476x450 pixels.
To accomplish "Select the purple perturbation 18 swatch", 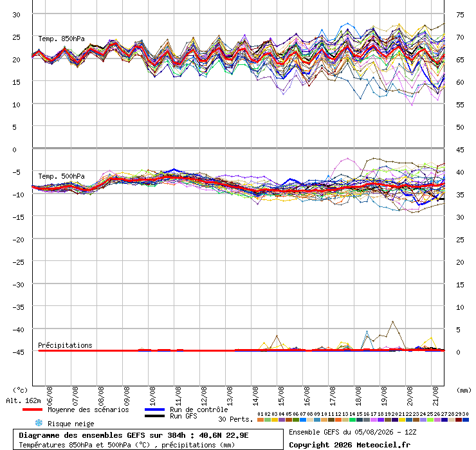I will (380, 420).
